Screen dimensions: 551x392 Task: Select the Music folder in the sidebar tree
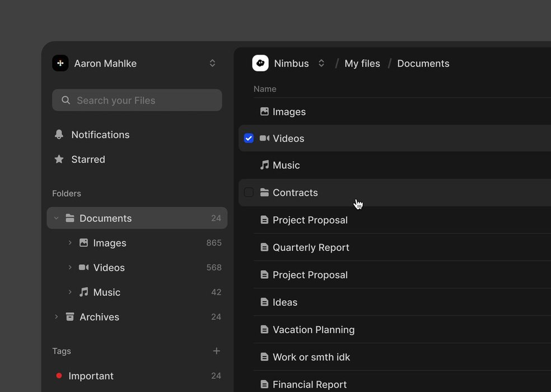(106, 292)
